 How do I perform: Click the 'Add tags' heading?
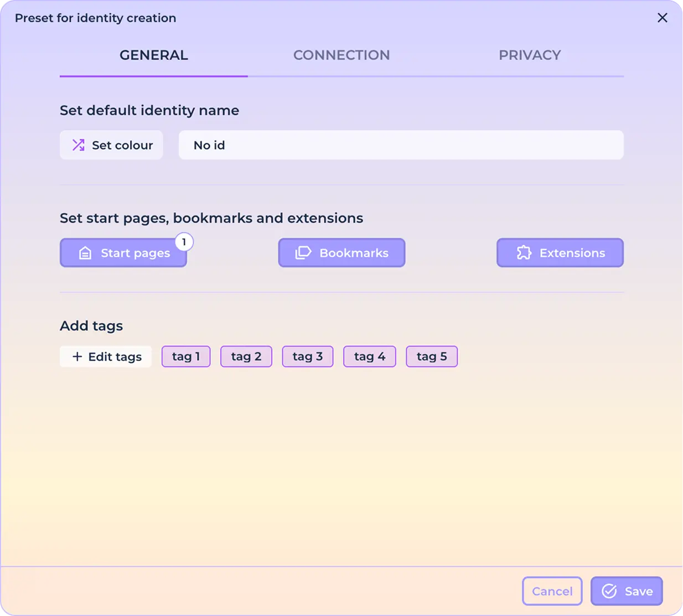[91, 325]
